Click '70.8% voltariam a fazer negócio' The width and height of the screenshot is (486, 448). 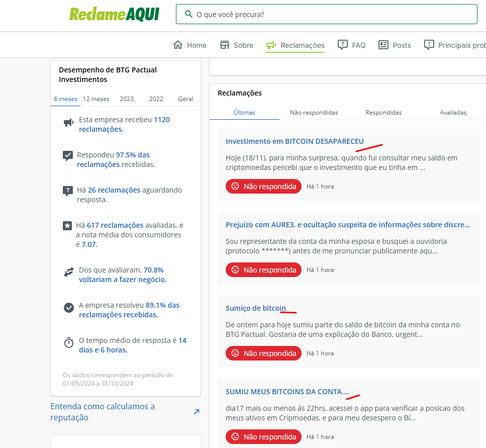(x=123, y=275)
